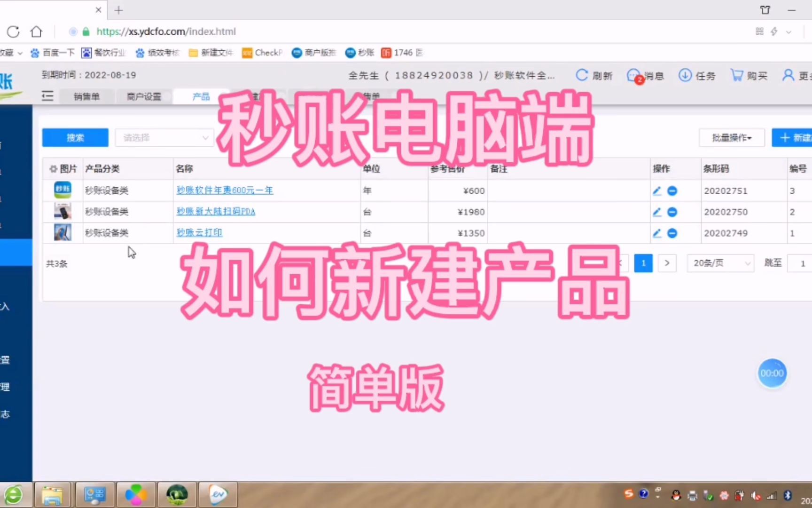
Task: Expand the 批量操作 dropdown
Action: tap(732, 137)
